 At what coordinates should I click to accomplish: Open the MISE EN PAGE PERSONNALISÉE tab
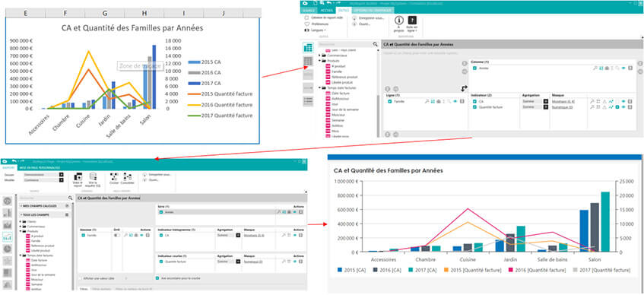click(40, 167)
